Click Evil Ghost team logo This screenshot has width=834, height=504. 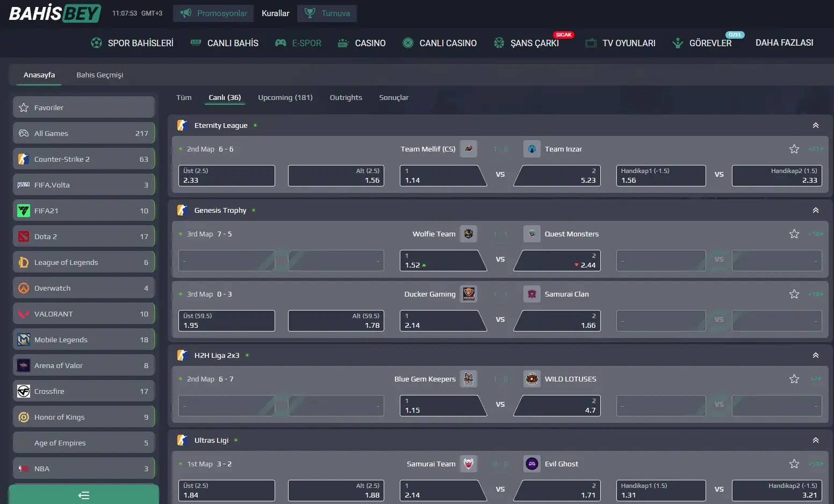pos(532,464)
